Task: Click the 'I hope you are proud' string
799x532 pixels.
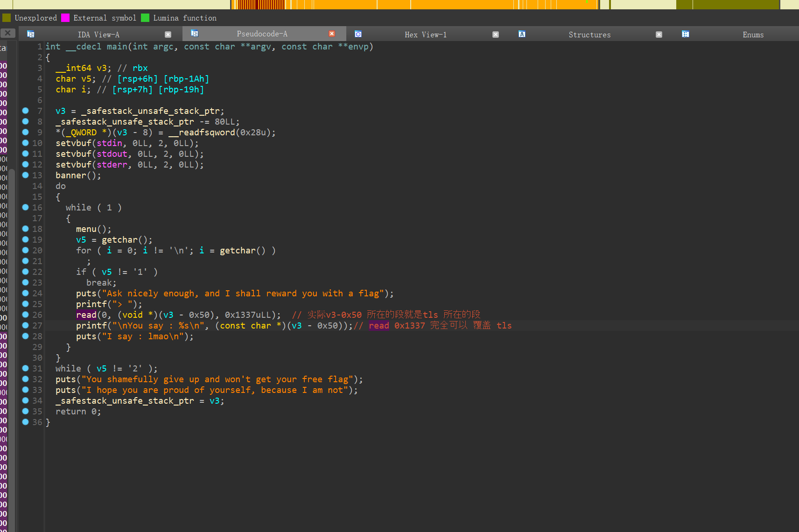Action: click(215, 390)
